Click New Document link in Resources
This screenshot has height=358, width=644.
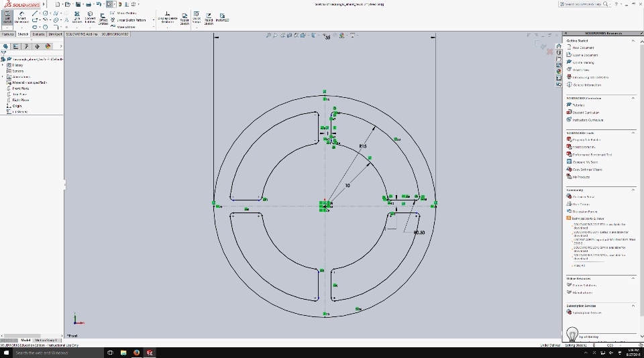click(x=583, y=48)
